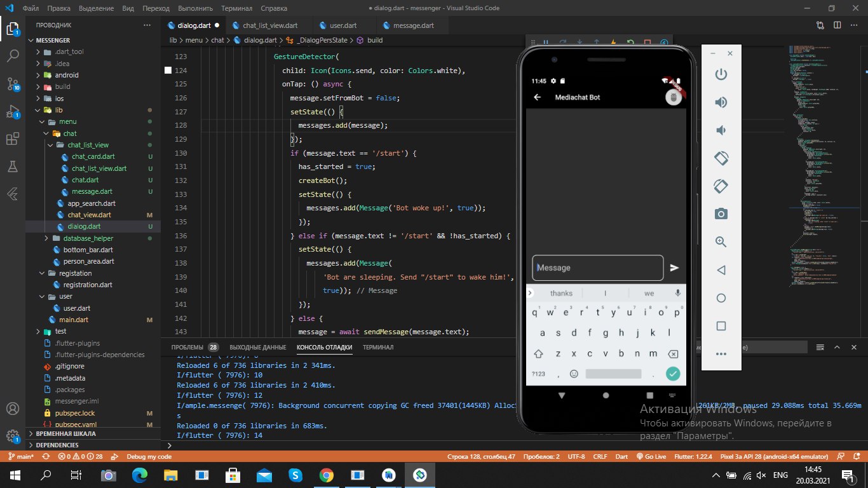The image size is (868, 488).
Task: Rotate emulator right
Action: point(721,186)
